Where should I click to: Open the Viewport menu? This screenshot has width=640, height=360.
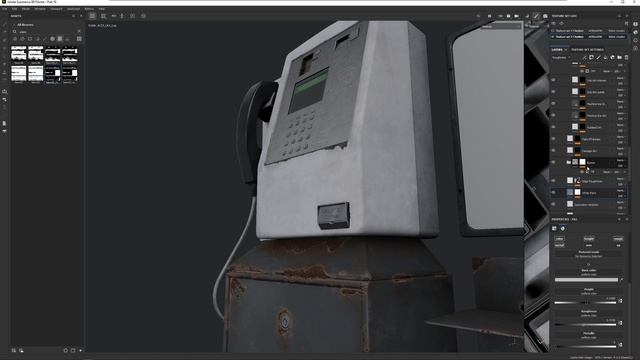[56, 9]
